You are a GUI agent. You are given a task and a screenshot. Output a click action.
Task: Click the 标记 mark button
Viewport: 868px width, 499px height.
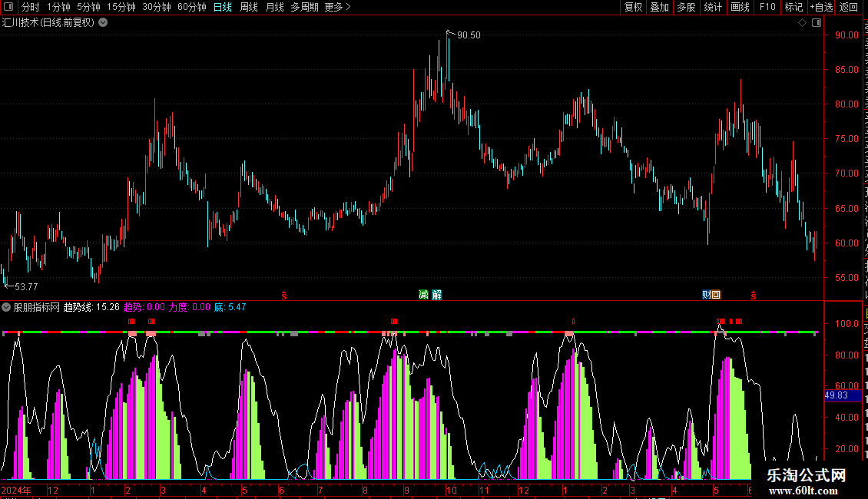pyautogui.click(x=793, y=7)
